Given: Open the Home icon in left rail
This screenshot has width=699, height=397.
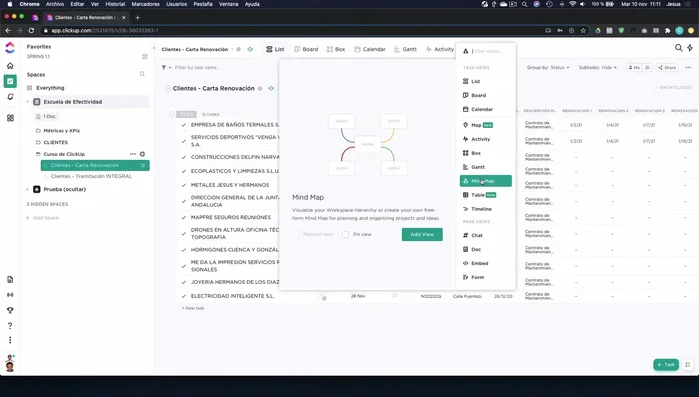Looking at the screenshot, I should pos(10,65).
